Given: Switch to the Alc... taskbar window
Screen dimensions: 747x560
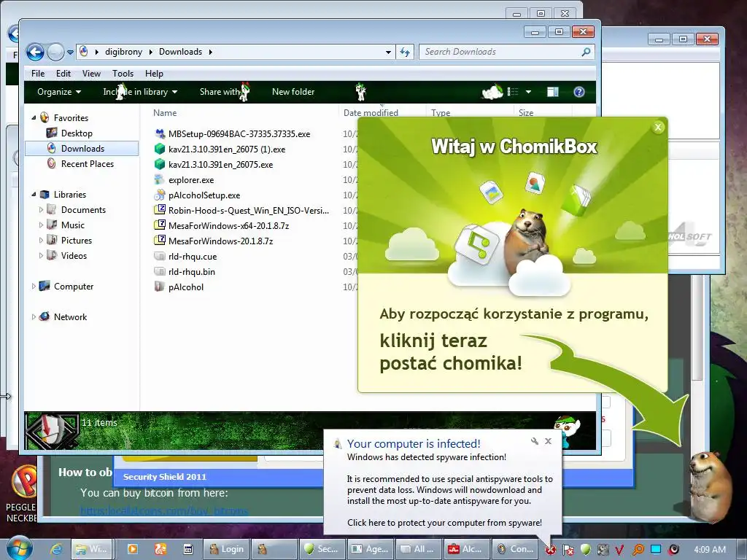Looking at the screenshot, I should pos(466,549).
